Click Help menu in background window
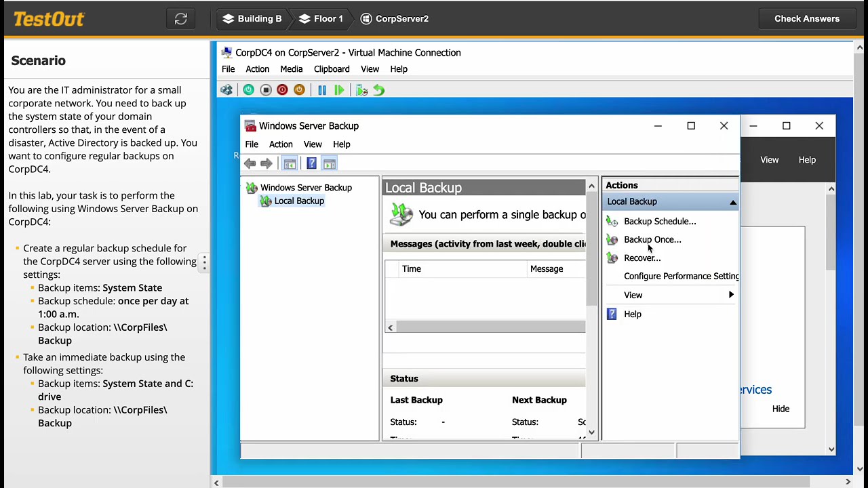The height and width of the screenshot is (488, 868). (x=807, y=160)
